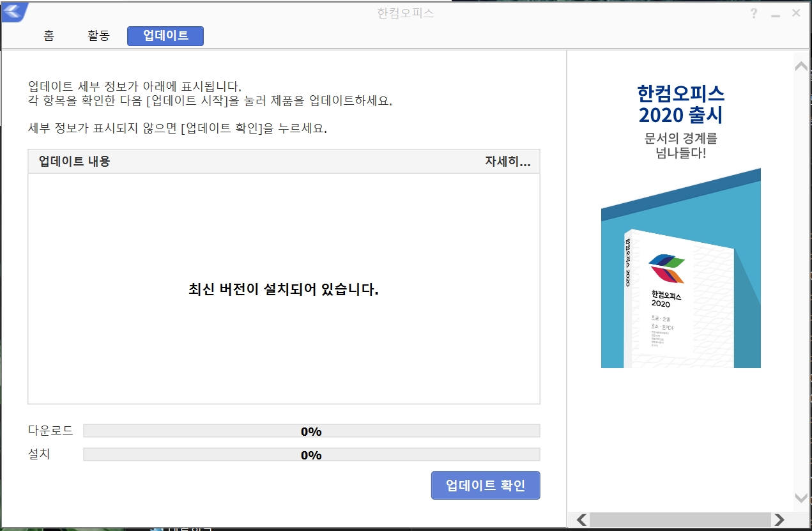812x531 pixels.
Task: Open 자세히... details link
Action: [508, 162]
